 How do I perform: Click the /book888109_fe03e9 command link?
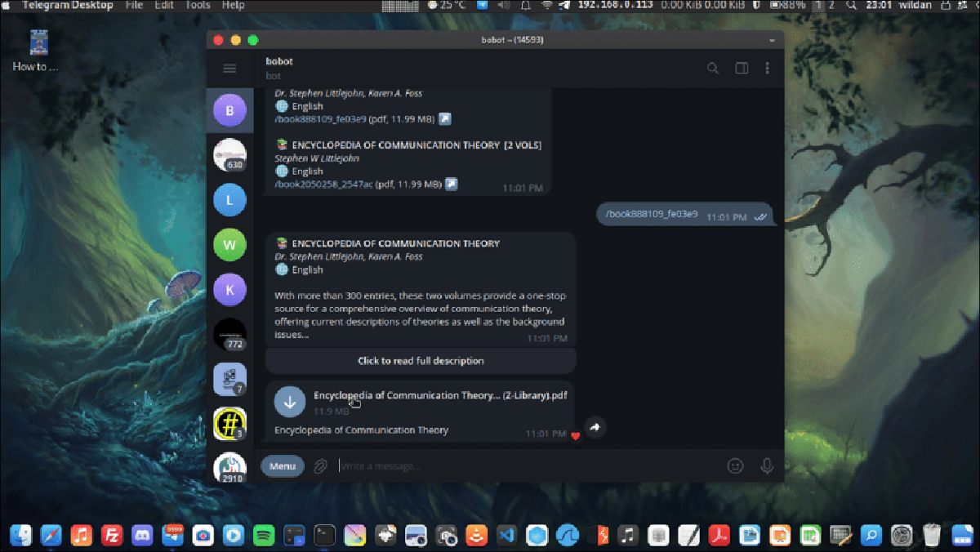click(x=320, y=119)
